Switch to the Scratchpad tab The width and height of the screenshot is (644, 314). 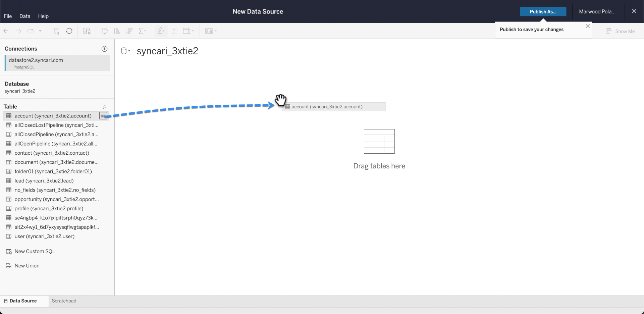pyautogui.click(x=64, y=301)
